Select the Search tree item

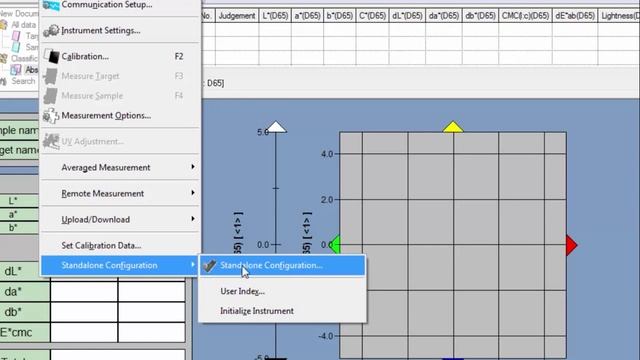point(23,81)
